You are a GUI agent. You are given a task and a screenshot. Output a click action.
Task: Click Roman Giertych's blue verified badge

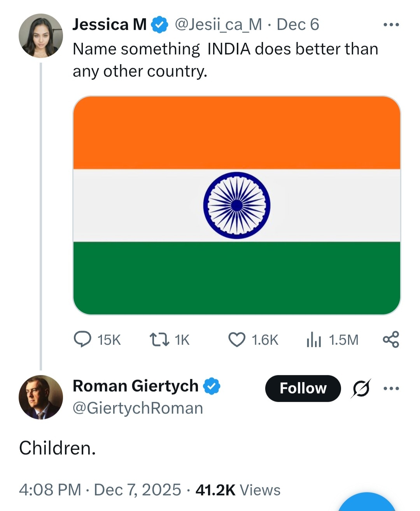(x=212, y=386)
